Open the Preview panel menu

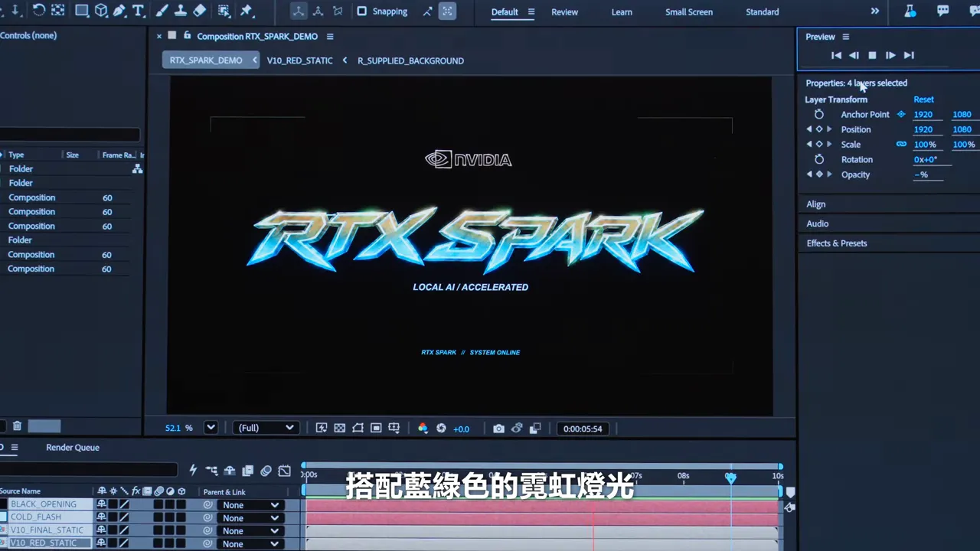846,37
